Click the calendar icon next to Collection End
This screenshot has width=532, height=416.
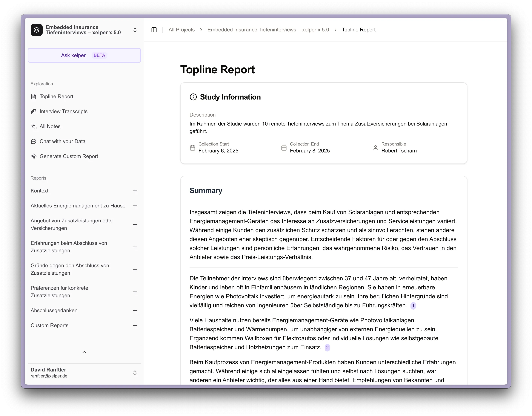point(284,148)
